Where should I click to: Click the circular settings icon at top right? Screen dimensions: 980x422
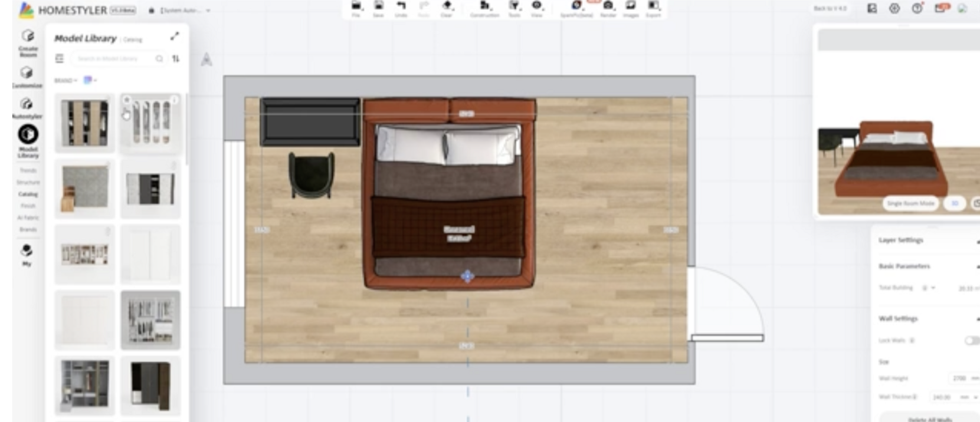click(x=894, y=8)
